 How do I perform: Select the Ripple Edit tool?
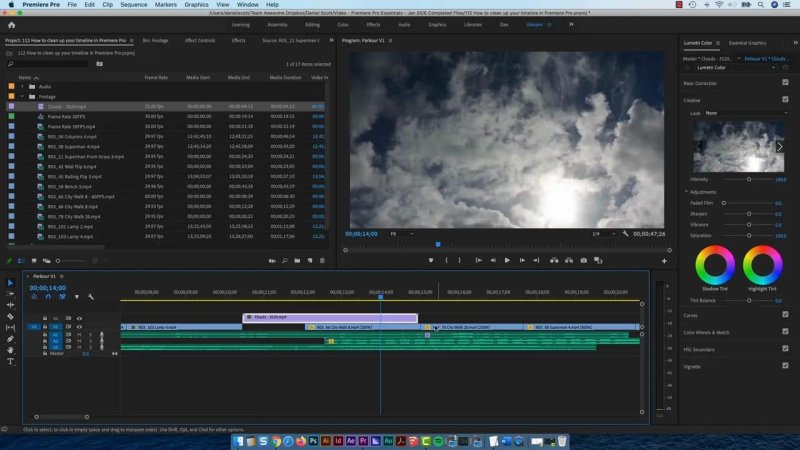pos(10,305)
